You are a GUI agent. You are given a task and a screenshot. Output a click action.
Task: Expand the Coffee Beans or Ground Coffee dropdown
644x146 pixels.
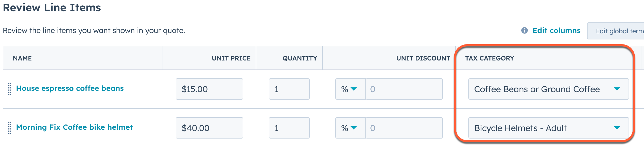click(548, 89)
